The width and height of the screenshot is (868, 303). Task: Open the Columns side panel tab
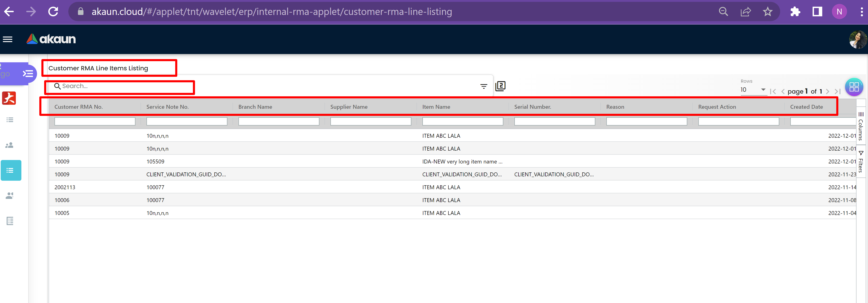861,126
